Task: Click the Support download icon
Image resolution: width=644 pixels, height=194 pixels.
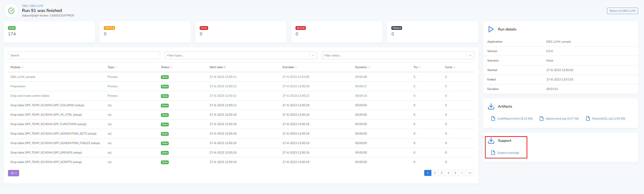Action: click(491, 141)
